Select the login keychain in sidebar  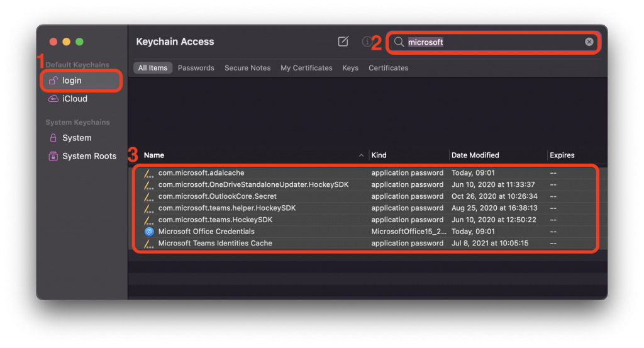[81, 81]
